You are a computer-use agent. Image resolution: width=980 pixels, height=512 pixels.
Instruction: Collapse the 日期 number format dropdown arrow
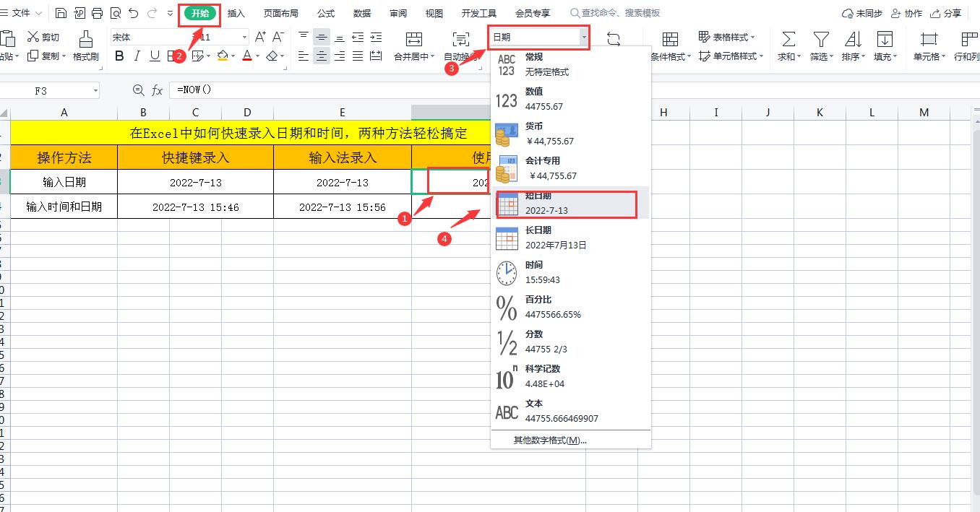click(x=583, y=37)
